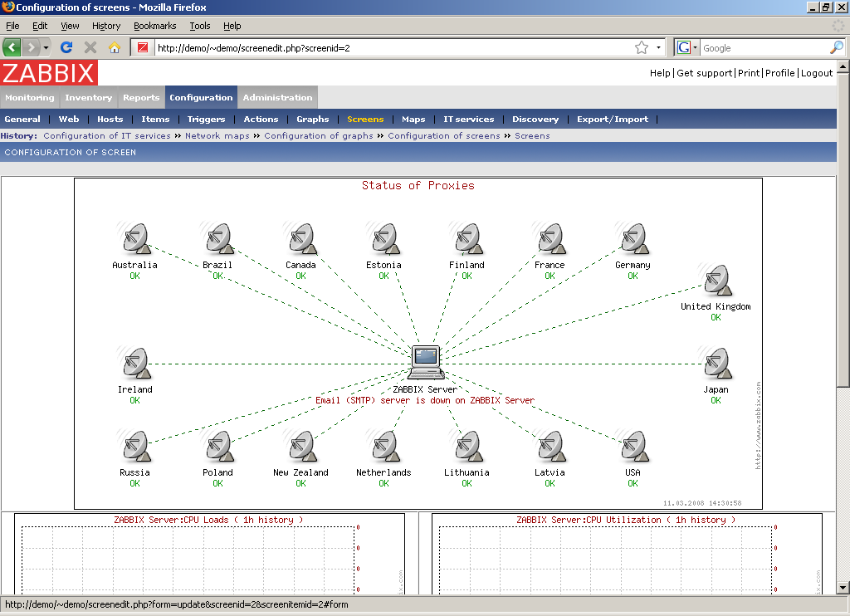Screen dimensions: 850x616
Task: Open the Triggers configuration submenu
Action: (x=206, y=120)
